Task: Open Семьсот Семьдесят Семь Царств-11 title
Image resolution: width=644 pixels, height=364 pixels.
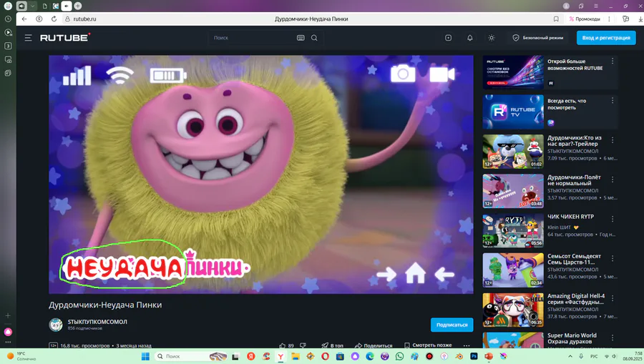Action: tap(574, 259)
